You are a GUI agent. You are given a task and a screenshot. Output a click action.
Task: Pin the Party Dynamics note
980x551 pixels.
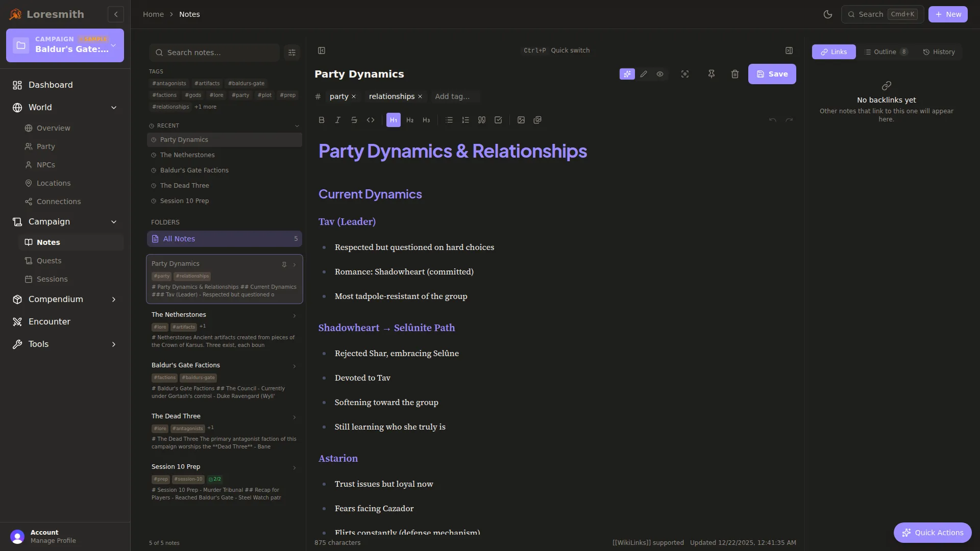(x=712, y=74)
